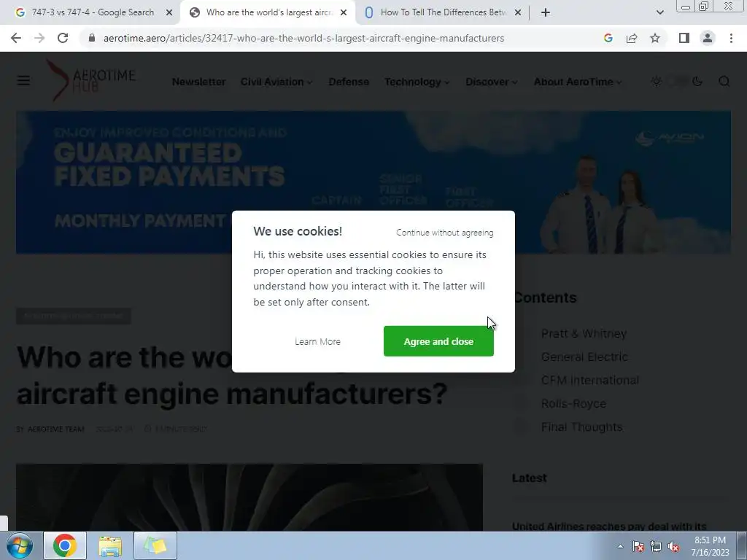
Task: Click the guaranteed fixed payments banner
Action: tap(373, 182)
